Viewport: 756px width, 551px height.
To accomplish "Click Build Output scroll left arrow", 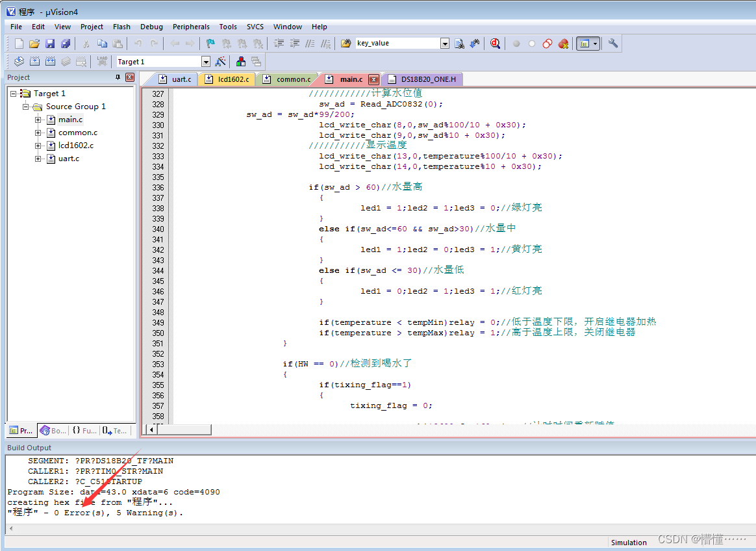I will [x=11, y=528].
